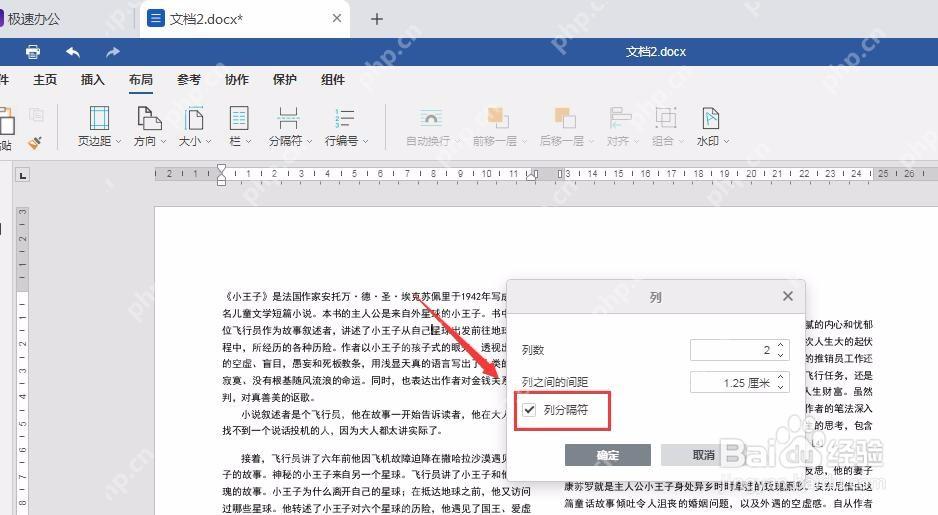Open the 水印 watermark tool
Viewport: 938px width, 515px height.
(x=712, y=126)
